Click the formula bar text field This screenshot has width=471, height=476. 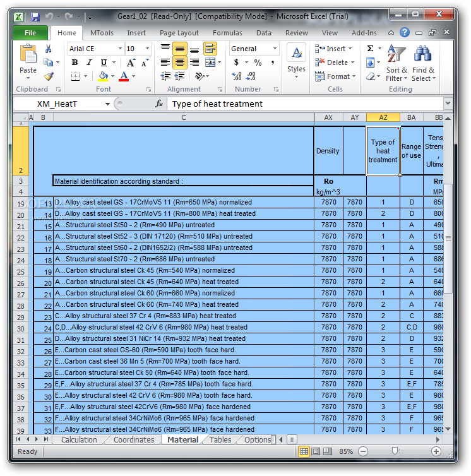pyautogui.click(x=305, y=104)
